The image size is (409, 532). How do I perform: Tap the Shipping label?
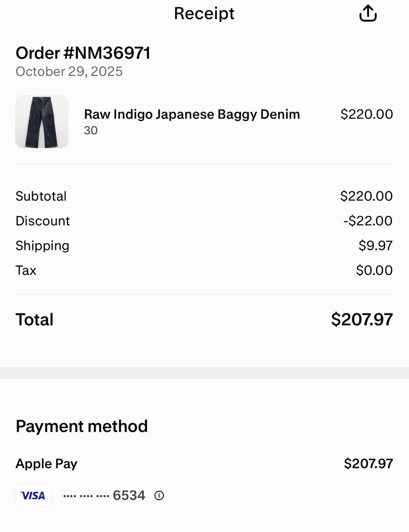click(x=42, y=246)
